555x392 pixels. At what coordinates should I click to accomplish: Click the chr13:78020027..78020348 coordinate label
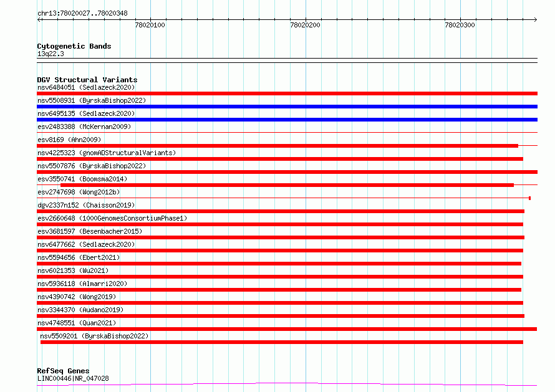click(82, 13)
